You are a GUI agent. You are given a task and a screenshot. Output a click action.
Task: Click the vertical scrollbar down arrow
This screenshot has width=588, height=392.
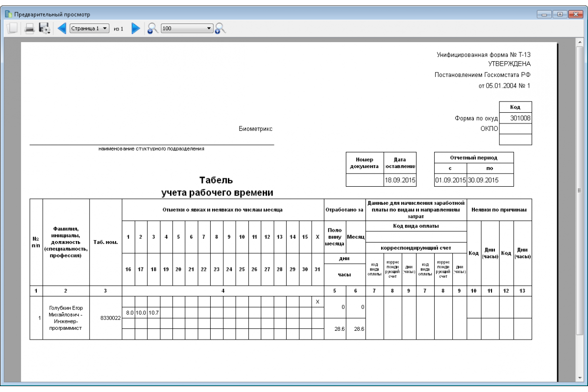coord(579,378)
